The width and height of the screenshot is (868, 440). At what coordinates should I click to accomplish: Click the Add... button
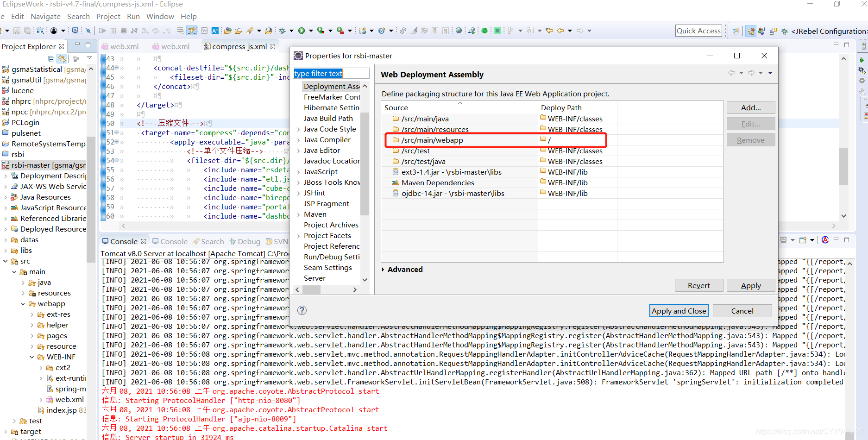click(x=751, y=107)
